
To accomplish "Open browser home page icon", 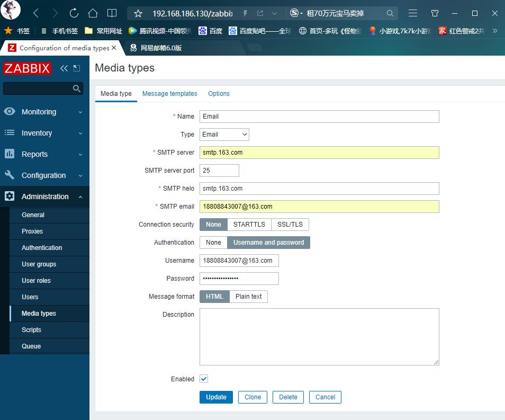I will click(x=93, y=13).
